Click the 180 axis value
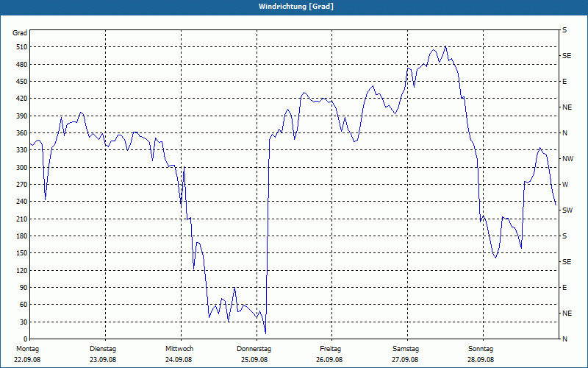 tap(22, 236)
